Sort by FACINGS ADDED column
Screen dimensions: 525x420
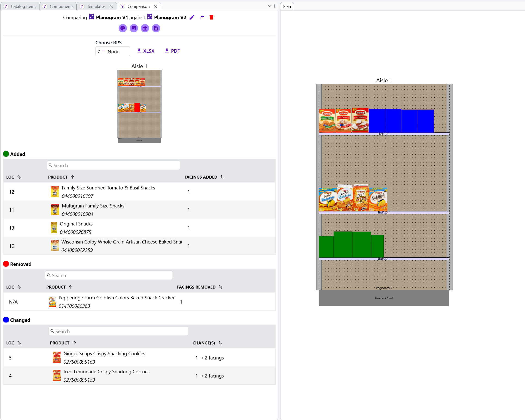(222, 177)
